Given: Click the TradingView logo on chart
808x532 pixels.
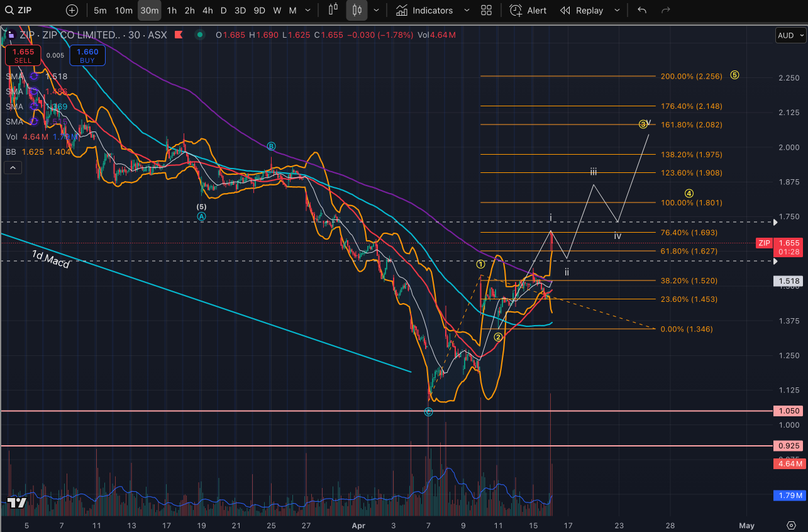Looking at the screenshot, I should coord(16,503).
